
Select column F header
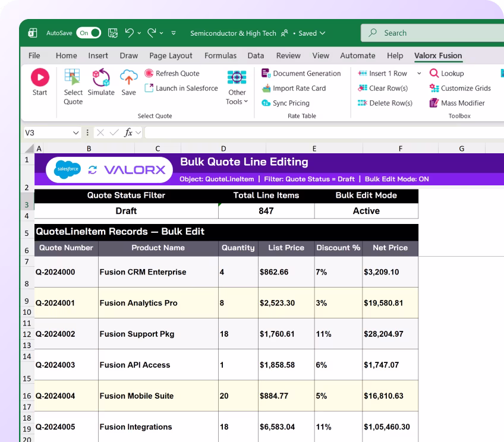[x=401, y=149]
